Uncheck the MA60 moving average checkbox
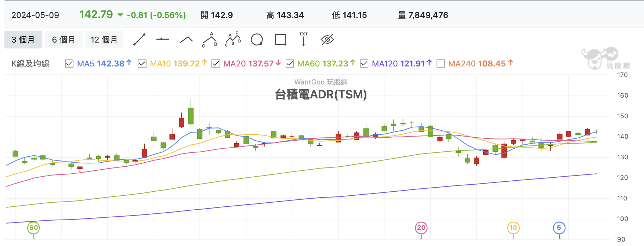 (x=290, y=64)
